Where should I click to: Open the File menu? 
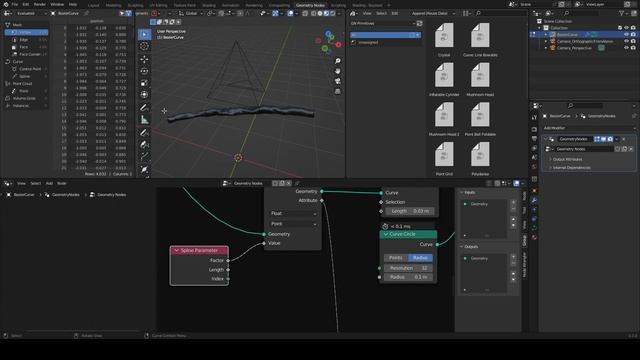coord(15,4)
